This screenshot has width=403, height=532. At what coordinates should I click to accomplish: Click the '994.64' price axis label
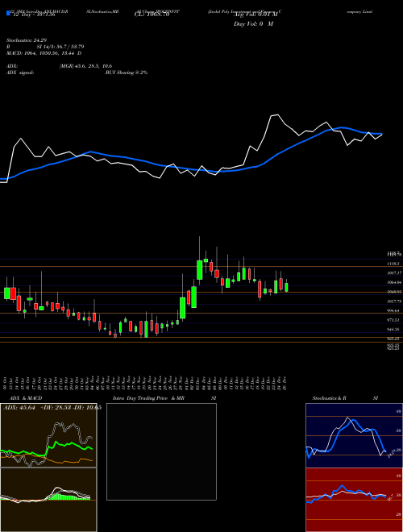click(x=395, y=310)
